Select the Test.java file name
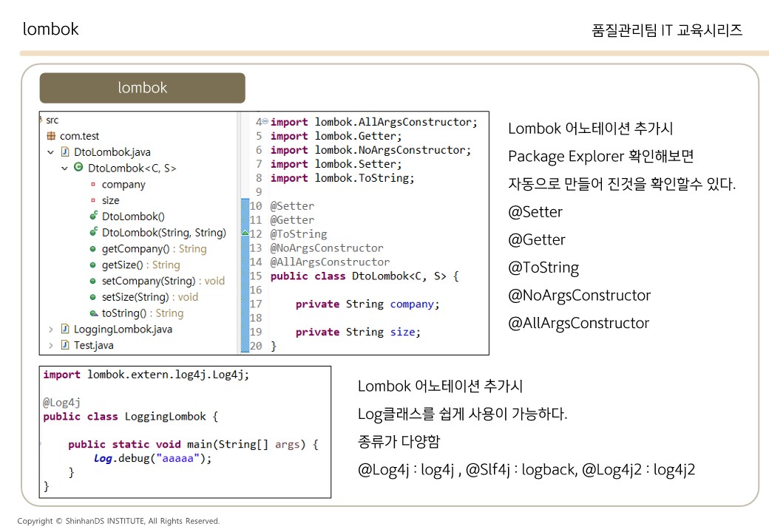 (x=93, y=345)
